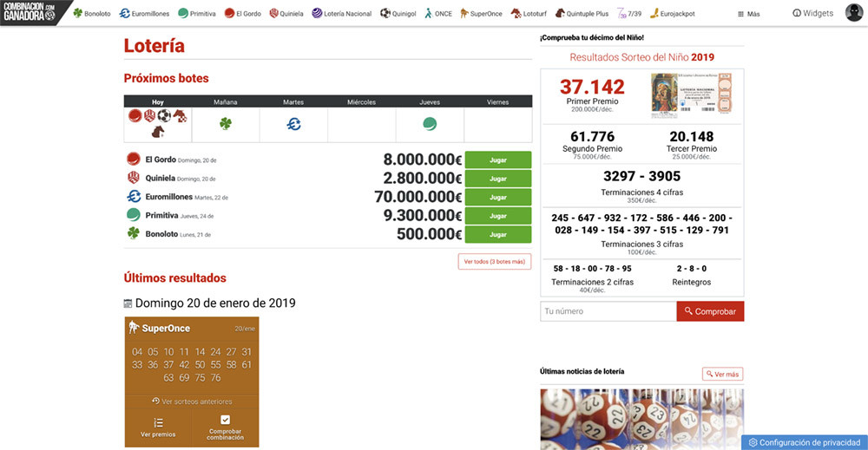Focus the Tu número input field
This screenshot has height=450, width=868.
pos(608,311)
